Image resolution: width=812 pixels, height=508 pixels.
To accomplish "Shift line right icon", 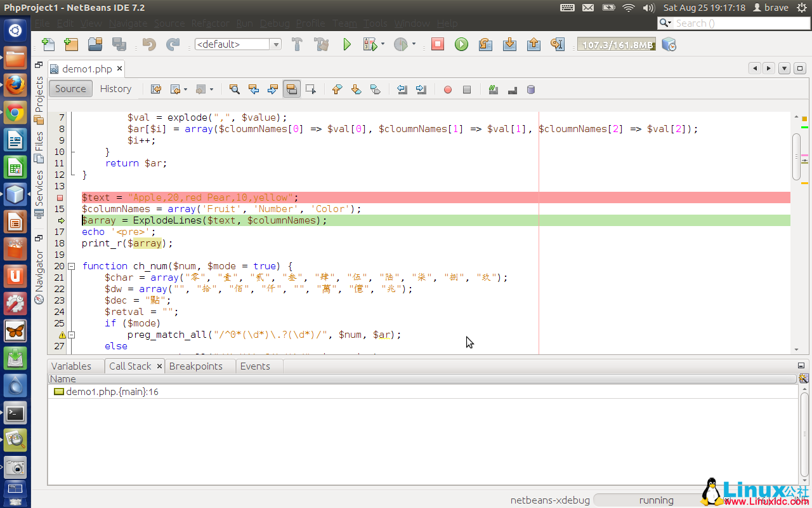I will click(x=421, y=90).
